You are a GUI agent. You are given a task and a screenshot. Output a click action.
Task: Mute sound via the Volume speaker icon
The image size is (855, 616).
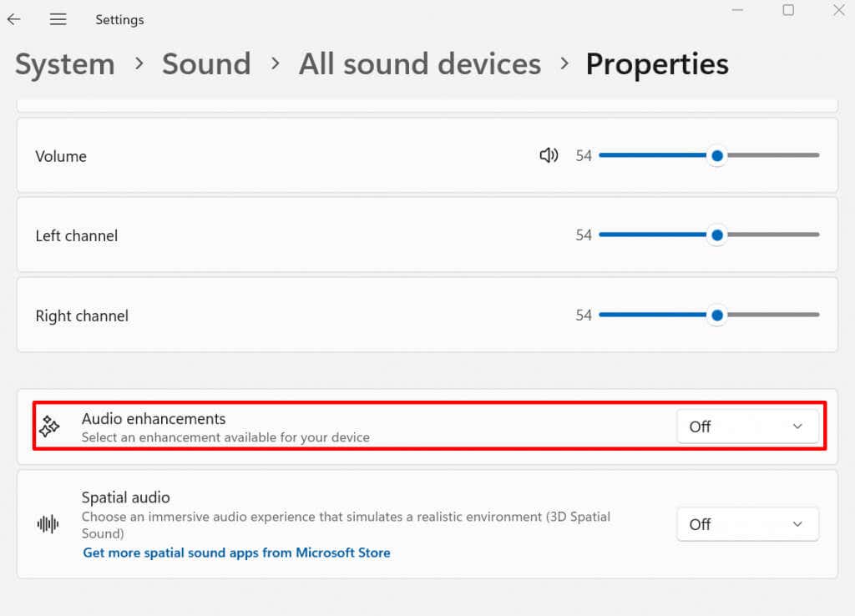click(549, 155)
